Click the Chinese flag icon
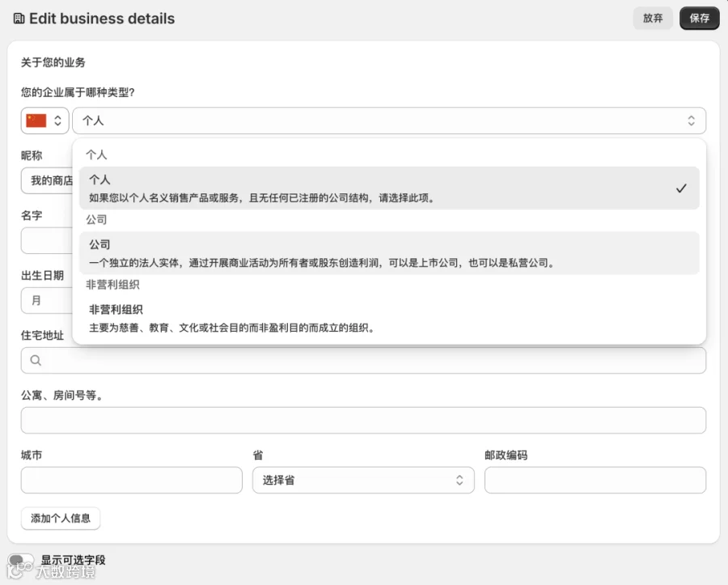Screen dimensions: 728x585 (x=36, y=121)
